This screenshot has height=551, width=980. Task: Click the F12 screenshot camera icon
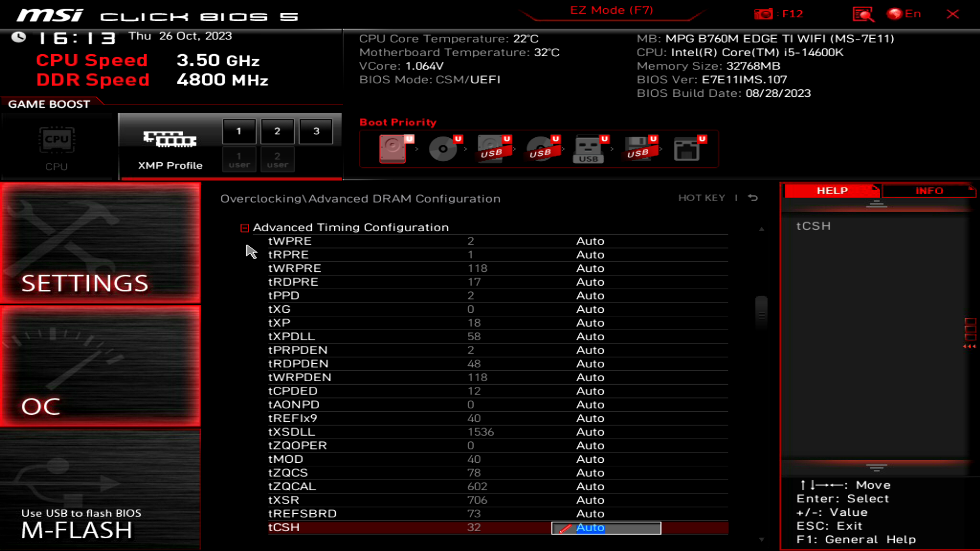click(764, 14)
